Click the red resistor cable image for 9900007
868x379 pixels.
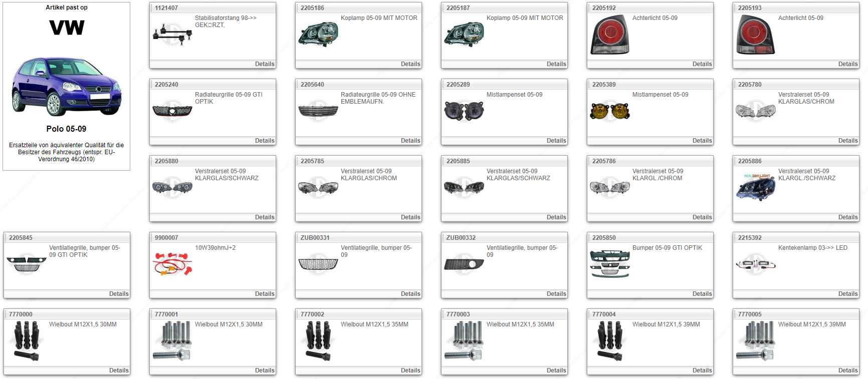172,264
